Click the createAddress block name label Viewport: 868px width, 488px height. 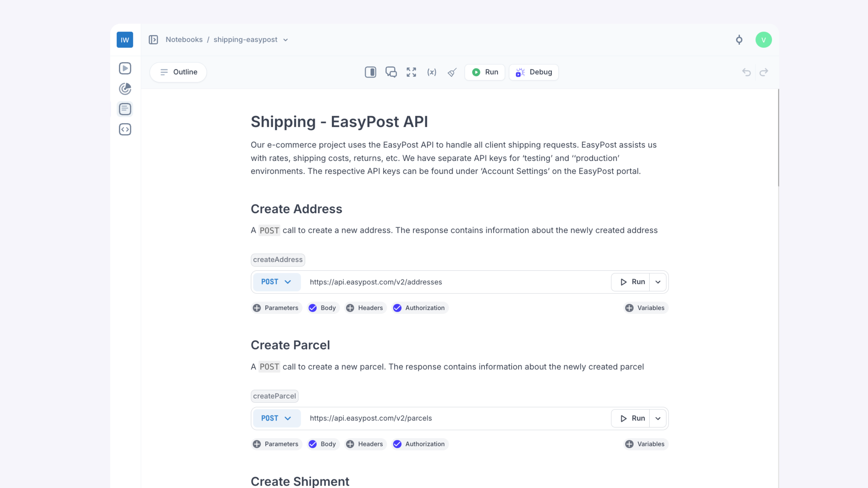pyautogui.click(x=278, y=260)
